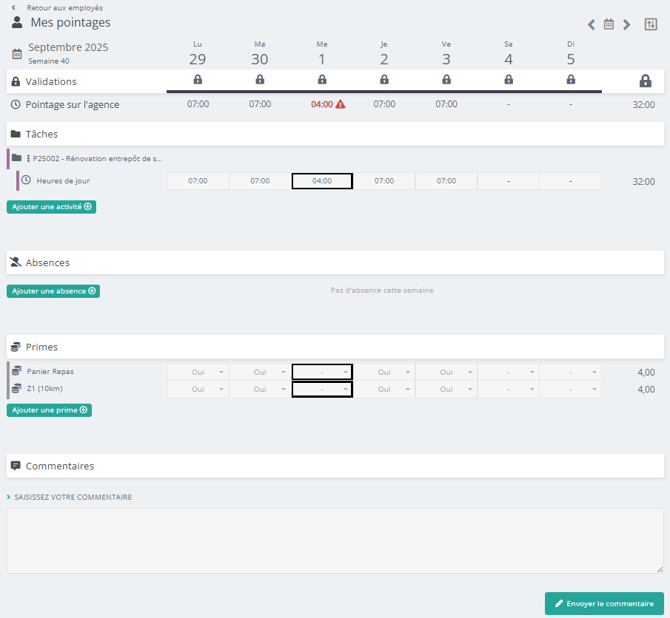Click the week total validation lock icon
This screenshot has height=618, width=670.
click(645, 81)
